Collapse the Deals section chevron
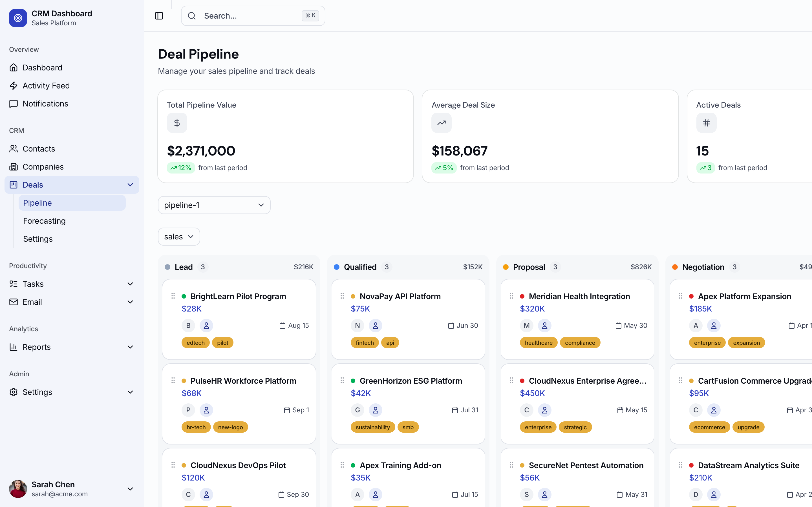This screenshot has width=812, height=507. point(130,185)
